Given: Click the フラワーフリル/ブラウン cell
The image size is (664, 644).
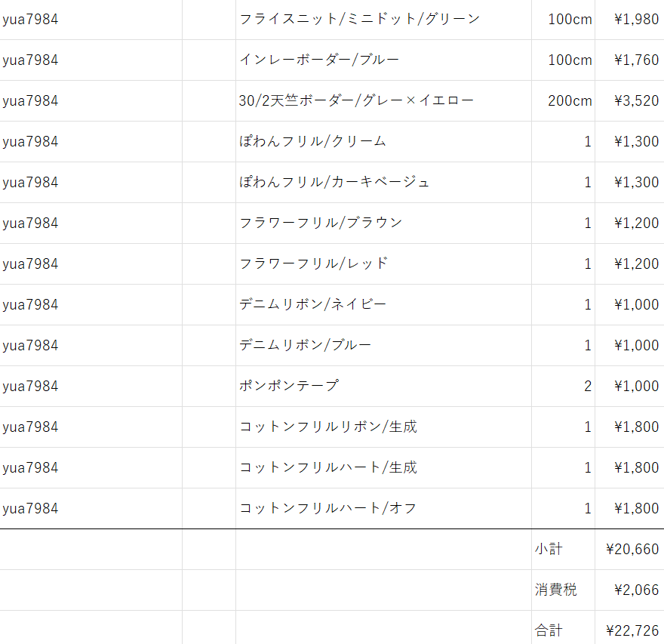Looking at the screenshot, I should click(383, 223).
